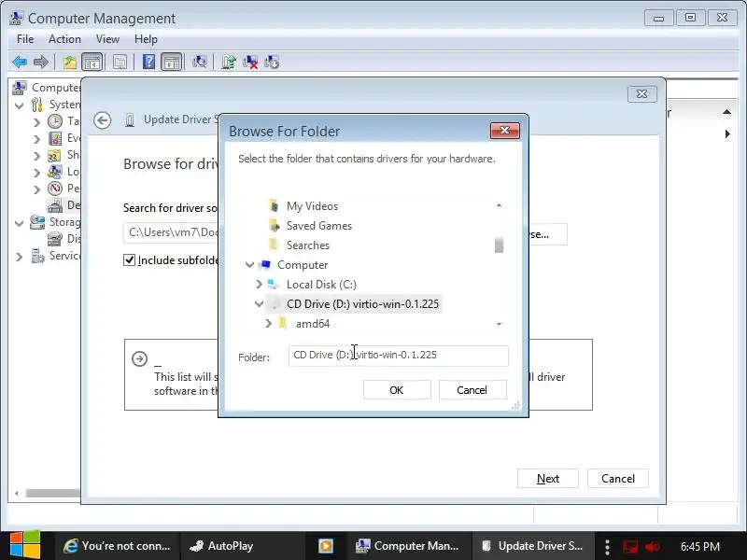
Task: Collapse the Computer node chevron
Action: pos(249,264)
